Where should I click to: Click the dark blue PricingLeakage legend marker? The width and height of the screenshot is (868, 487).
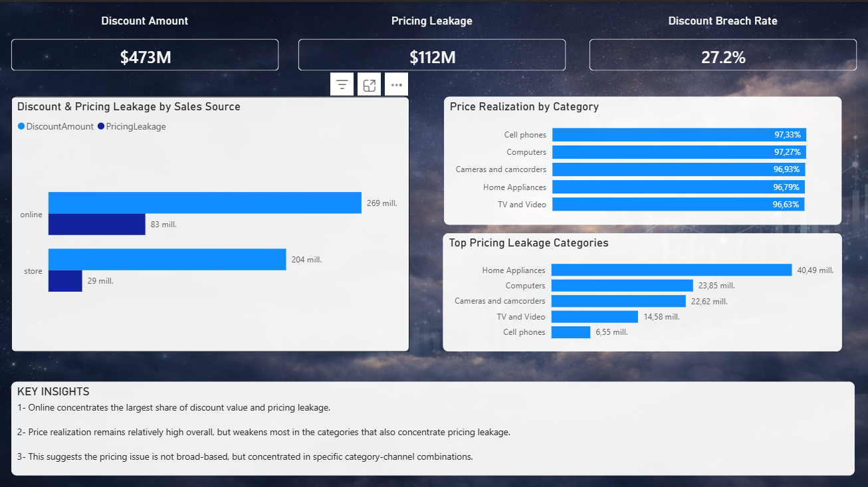coord(100,126)
